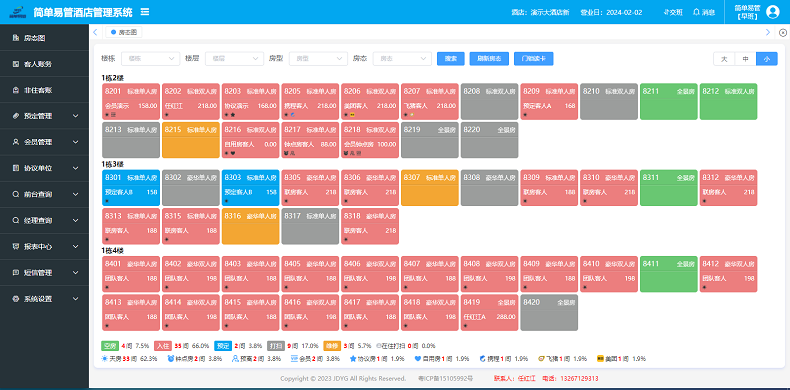
Task: Click the 天房 sun legend icon
Action: [105, 359]
